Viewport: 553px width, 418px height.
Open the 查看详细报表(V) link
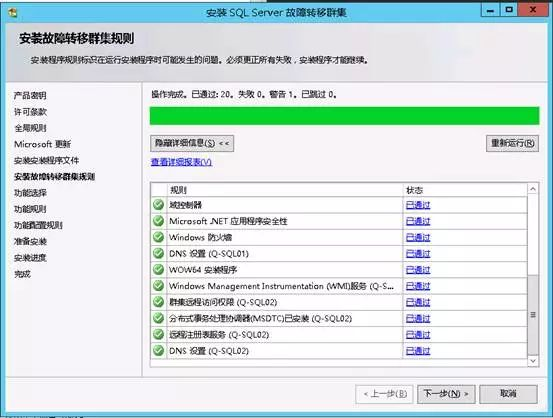click(x=181, y=162)
